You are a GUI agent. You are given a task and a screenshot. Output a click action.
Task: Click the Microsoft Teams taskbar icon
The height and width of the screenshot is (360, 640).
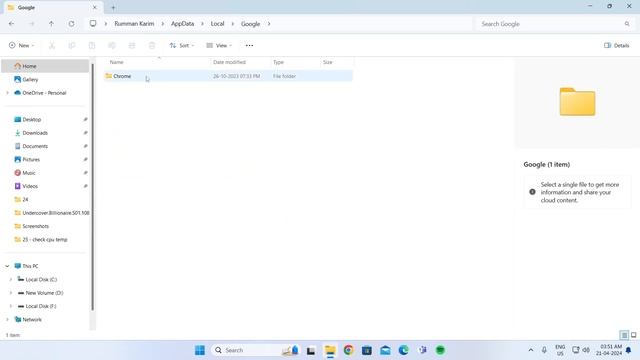(422, 350)
